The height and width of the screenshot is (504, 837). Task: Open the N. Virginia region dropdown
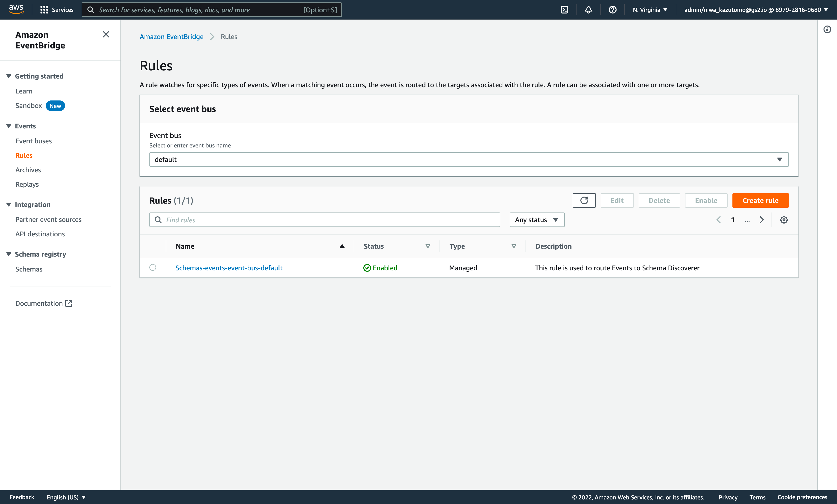[650, 10]
